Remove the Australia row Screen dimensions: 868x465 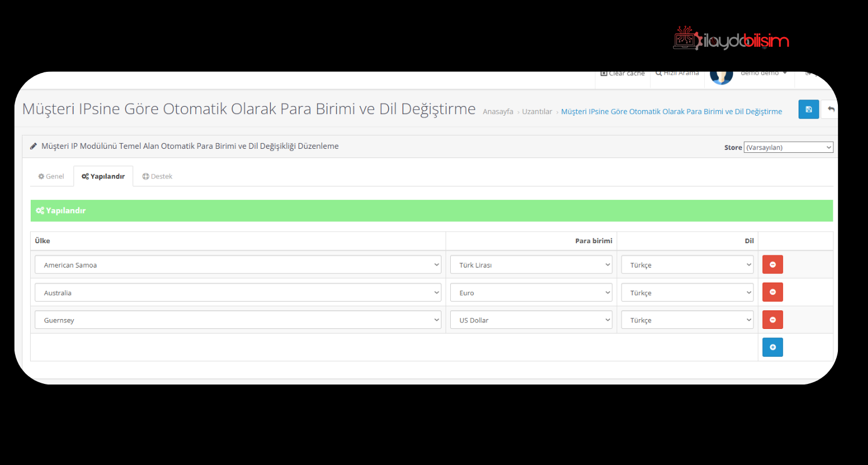click(773, 292)
